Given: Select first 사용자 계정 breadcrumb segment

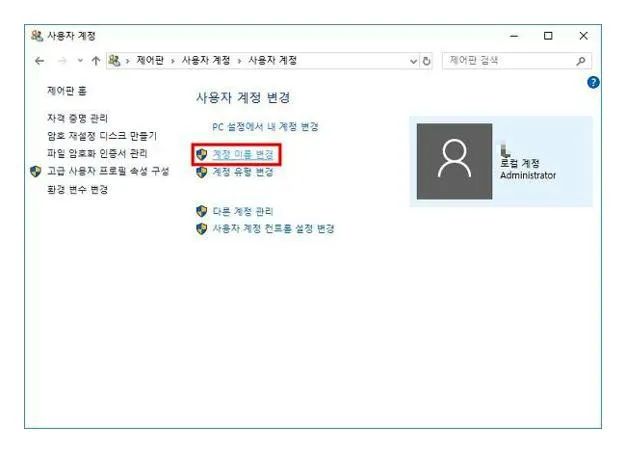Looking at the screenshot, I should click(206, 61).
